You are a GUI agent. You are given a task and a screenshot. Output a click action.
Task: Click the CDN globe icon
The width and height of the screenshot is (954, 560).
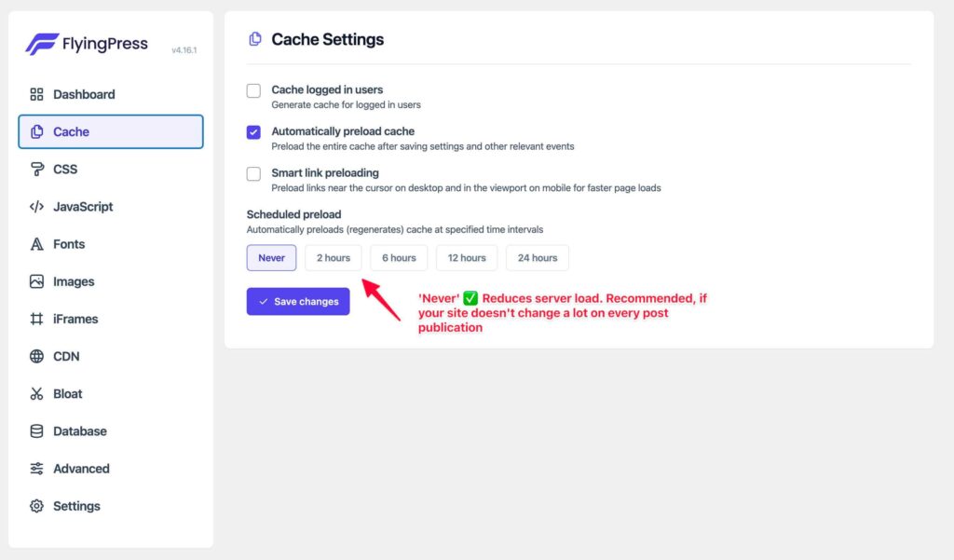(37, 356)
